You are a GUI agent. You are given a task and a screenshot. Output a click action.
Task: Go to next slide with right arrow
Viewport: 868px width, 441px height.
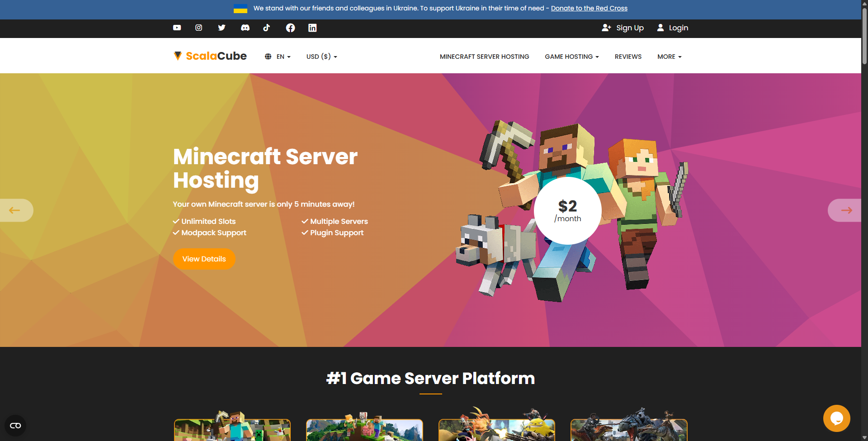click(845, 210)
